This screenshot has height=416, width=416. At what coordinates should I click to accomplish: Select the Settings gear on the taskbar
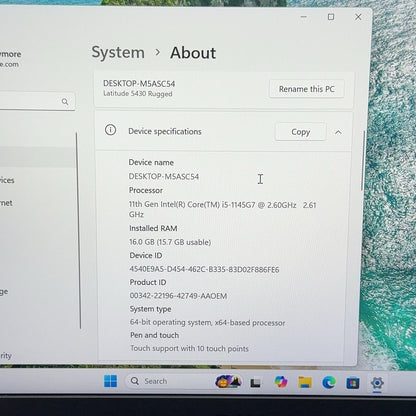pos(377,383)
